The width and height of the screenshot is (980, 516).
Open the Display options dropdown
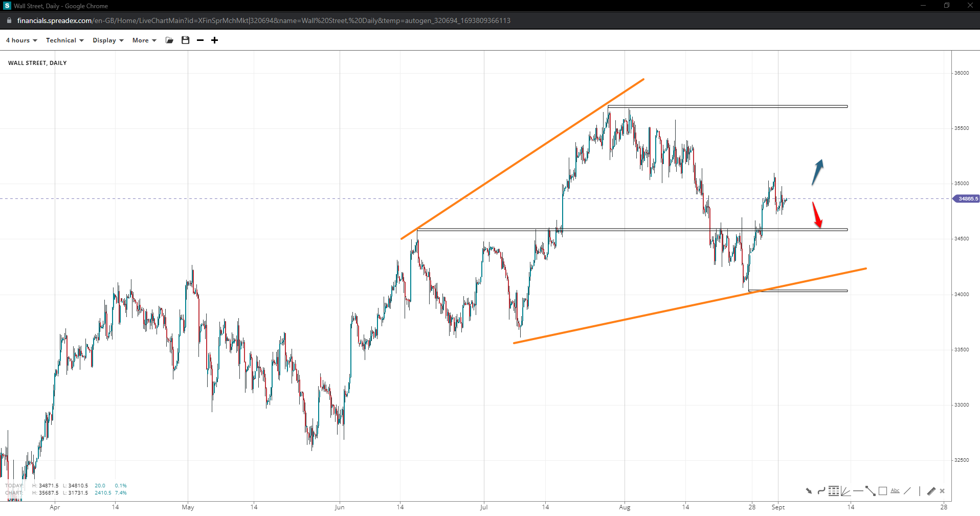coord(108,40)
